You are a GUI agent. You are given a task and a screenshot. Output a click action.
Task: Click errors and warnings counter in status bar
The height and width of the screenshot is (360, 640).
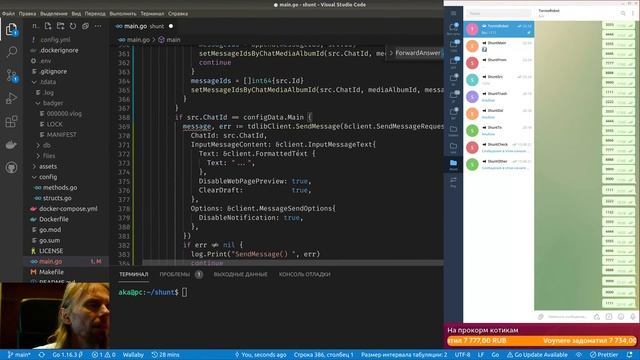click(x=104, y=355)
